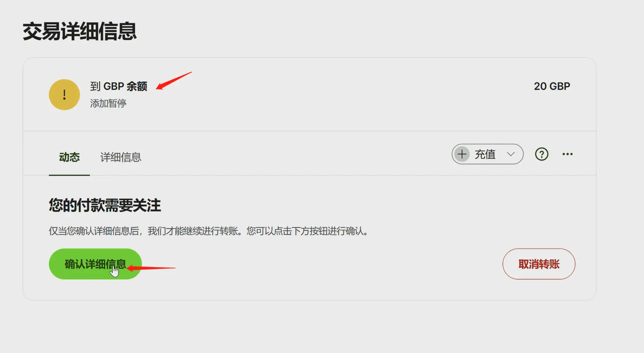The height and width of the screenshot is (353, 644).
Task: Click the plus icon inside 充值 button
Action: click(x=462, y=154)
